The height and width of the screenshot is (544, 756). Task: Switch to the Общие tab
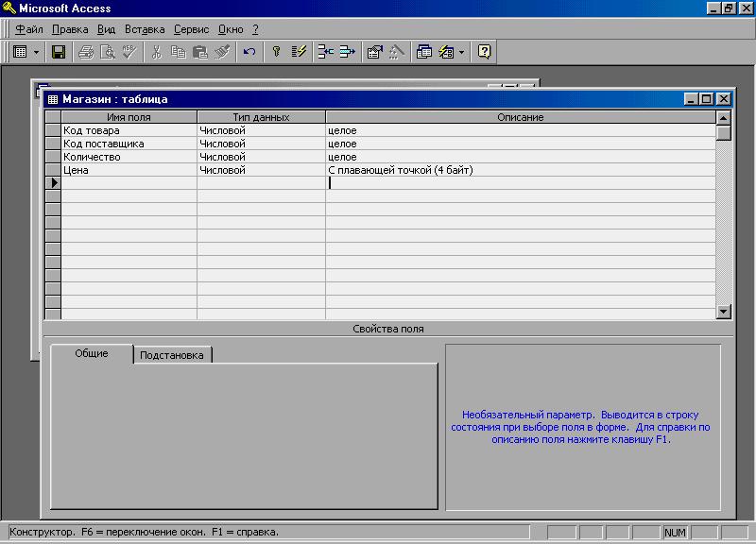click(x=91, y=353)
